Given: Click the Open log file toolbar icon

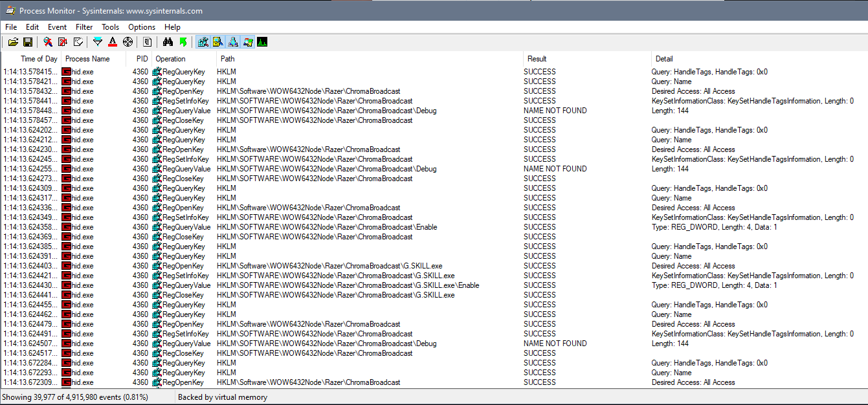Looking at the screenshot, I should pyautogui.click(x=13, y=41).
